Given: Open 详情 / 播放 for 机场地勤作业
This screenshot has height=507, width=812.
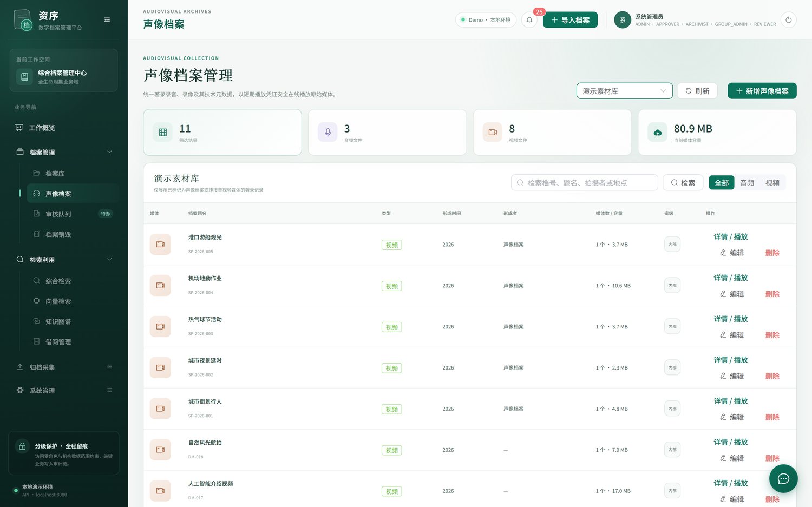Looking at the screenshot, I should [x=730, y=278].
